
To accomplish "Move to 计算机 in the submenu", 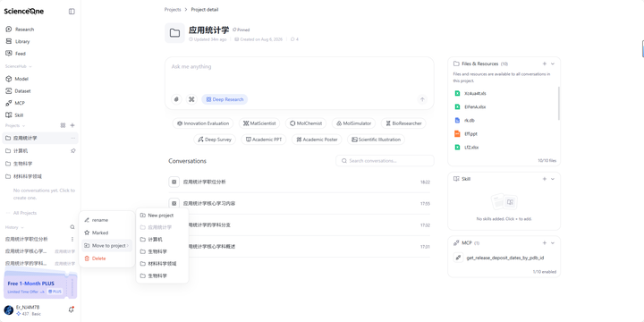I will coord(162,240).
